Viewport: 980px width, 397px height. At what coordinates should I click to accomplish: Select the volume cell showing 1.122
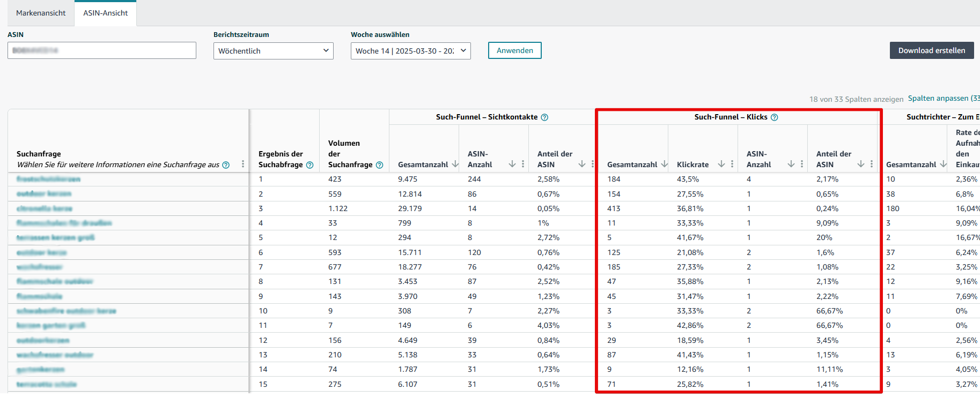point(338,208)
